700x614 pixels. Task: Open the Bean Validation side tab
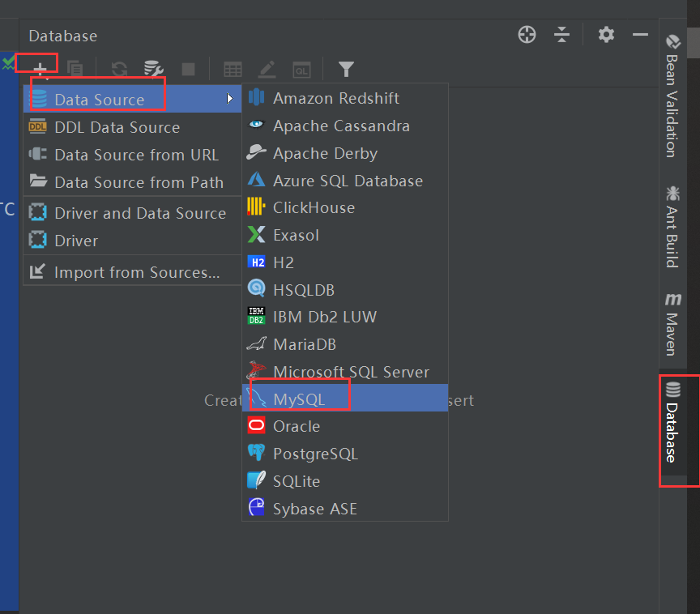[672, 96]
